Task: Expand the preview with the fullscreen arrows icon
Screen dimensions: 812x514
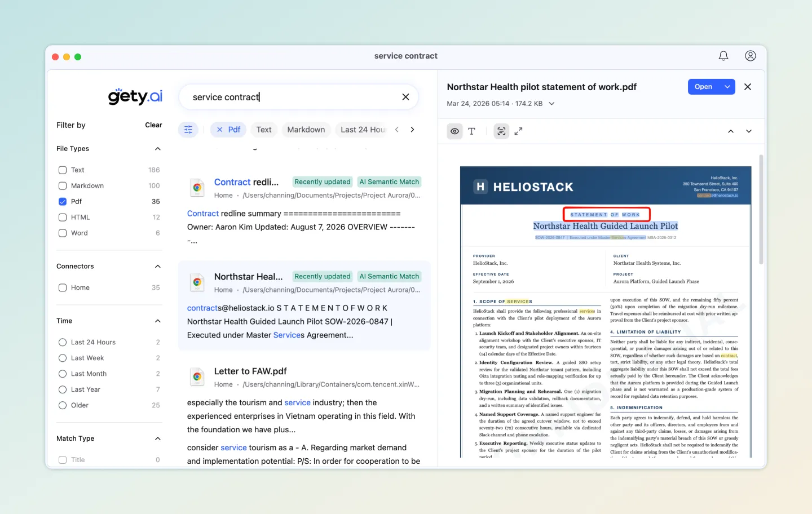Action: 518,131
